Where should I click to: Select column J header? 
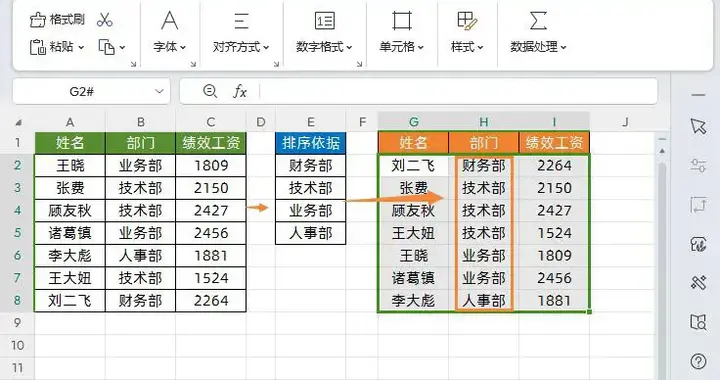point(625,122)
